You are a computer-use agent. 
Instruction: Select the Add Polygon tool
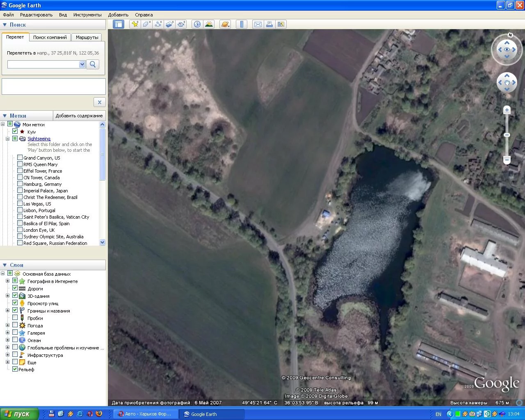(146, 24)
